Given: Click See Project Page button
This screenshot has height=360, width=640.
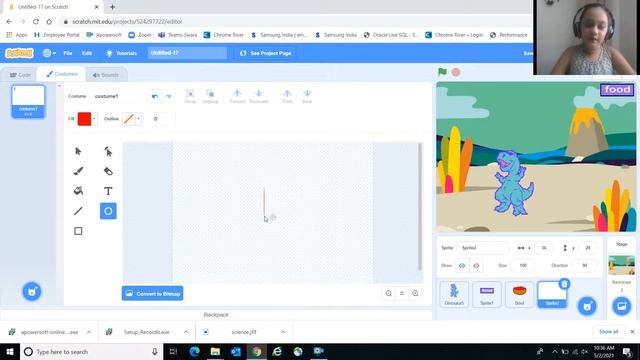Looking at the screenshot, I should click(265, 53).
